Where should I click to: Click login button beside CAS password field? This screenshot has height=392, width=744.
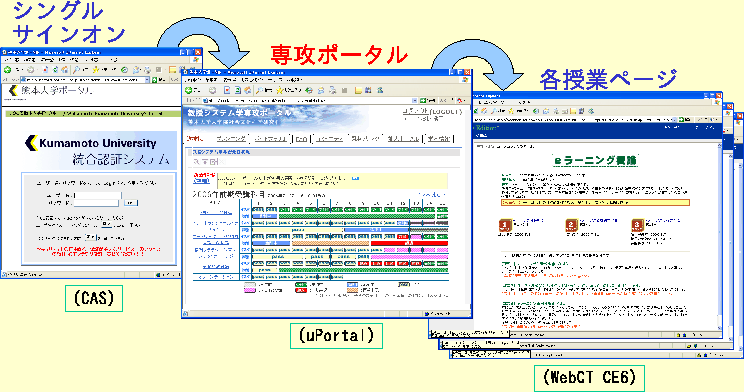click(130, 203)
